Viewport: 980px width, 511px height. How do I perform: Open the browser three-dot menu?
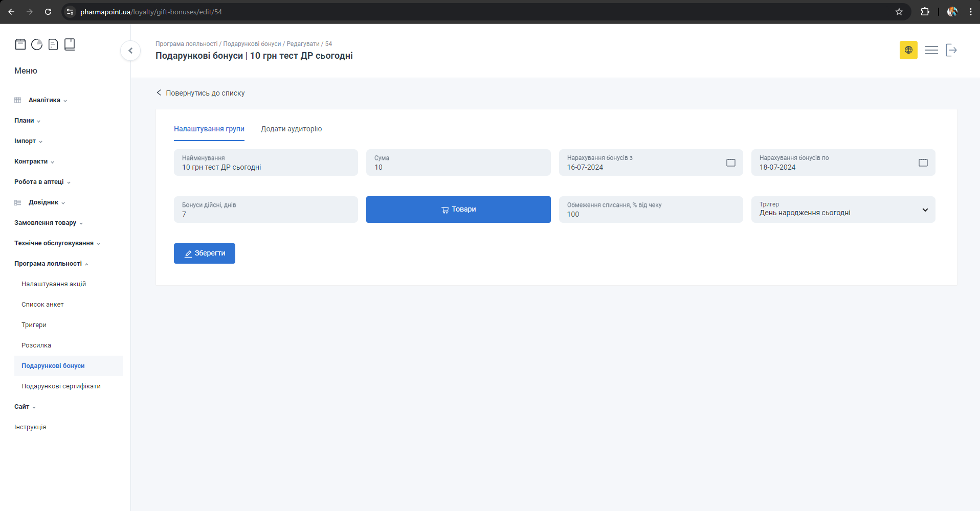coord(970,12)
